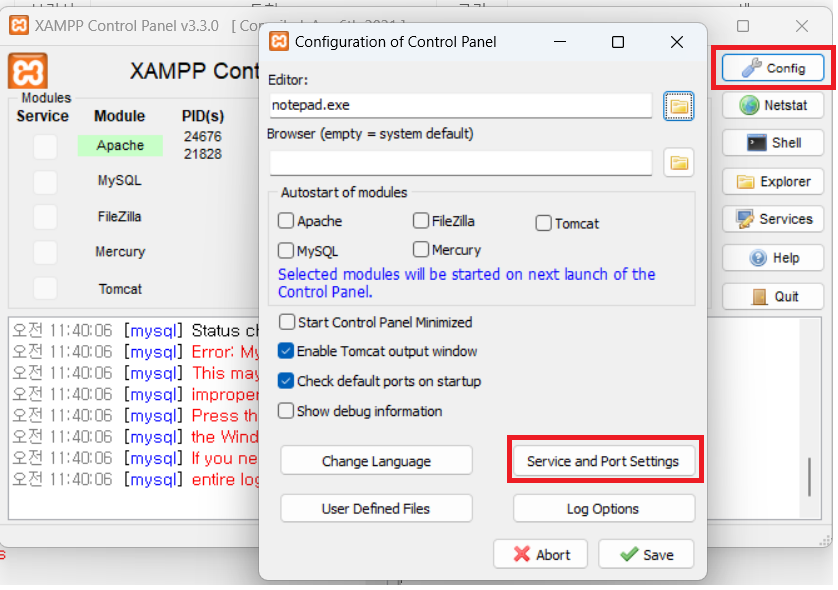The image size is (838, 590).
Task: Check Start Control Panel Minimized
Action: (287, 322)
